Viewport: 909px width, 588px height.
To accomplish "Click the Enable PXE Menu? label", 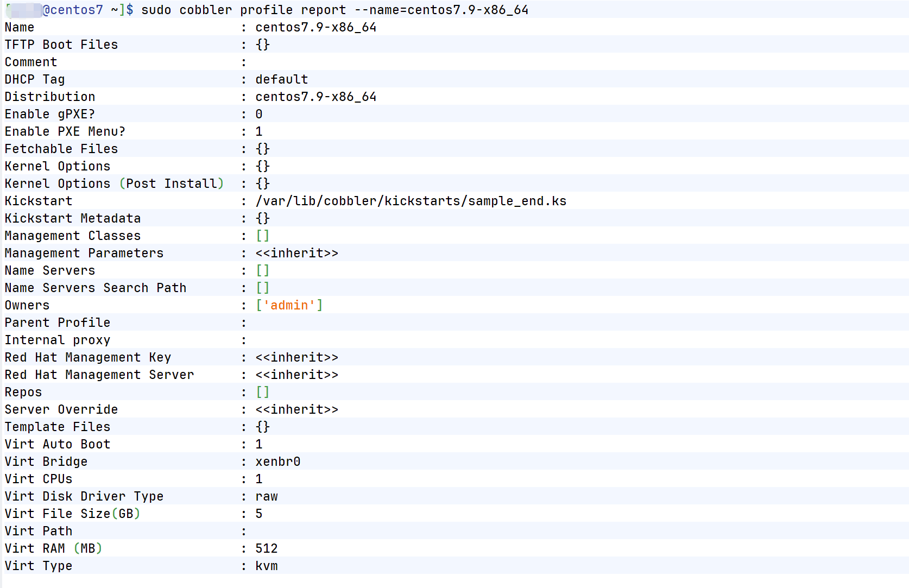I will (65, 131).
